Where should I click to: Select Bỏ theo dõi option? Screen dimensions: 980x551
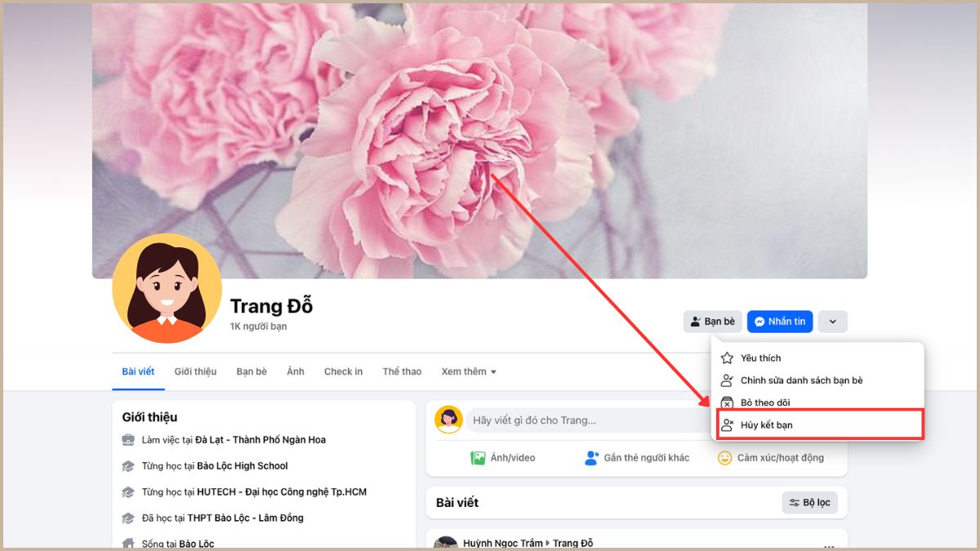point(817,402)
